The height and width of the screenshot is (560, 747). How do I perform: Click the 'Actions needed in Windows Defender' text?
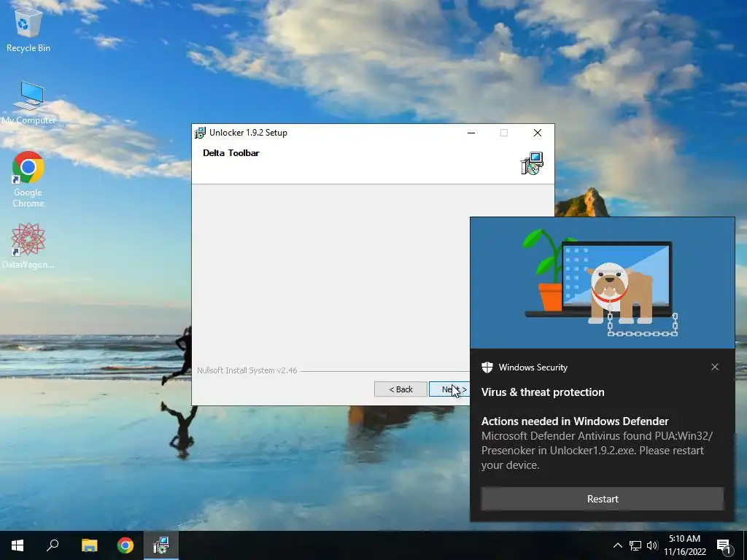575,421
